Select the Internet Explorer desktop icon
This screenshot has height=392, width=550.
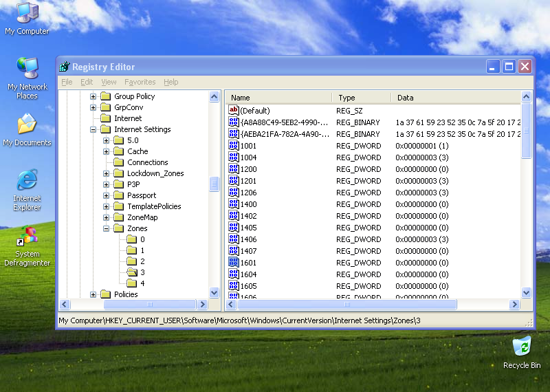27,190
